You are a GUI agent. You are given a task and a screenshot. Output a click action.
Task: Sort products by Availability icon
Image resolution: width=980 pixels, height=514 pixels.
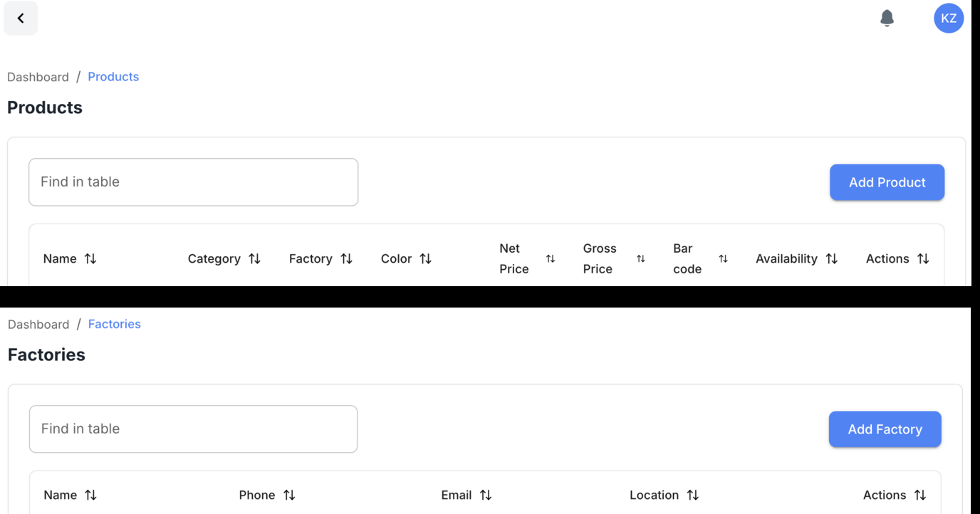[831, 258]
